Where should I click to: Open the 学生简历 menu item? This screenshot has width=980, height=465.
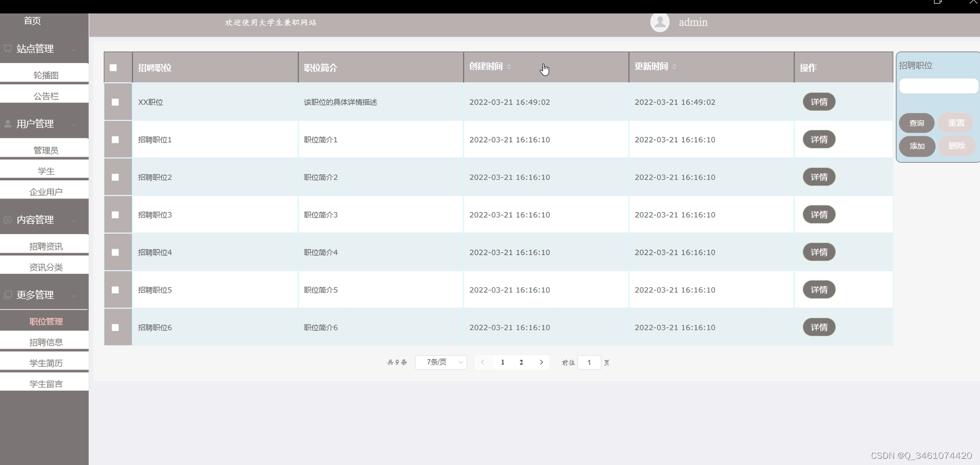(45, 363)
